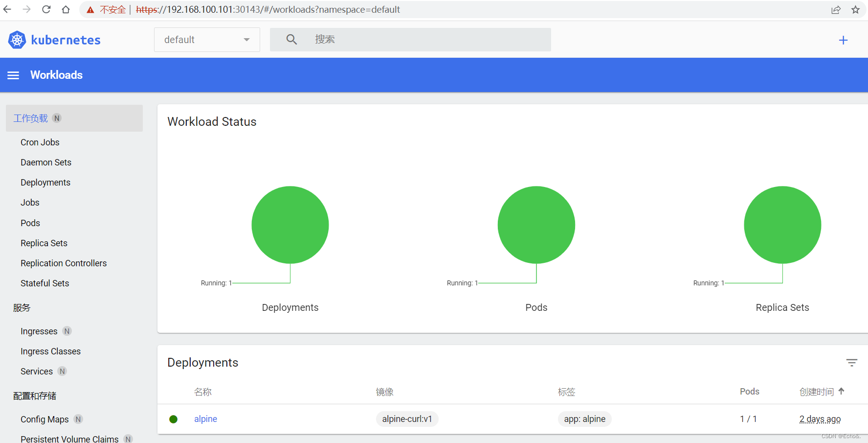The height and width of the screenshot is (443, 868).
Task: Open Stateful Sets in the sidebar
Action: click(45, 283)
